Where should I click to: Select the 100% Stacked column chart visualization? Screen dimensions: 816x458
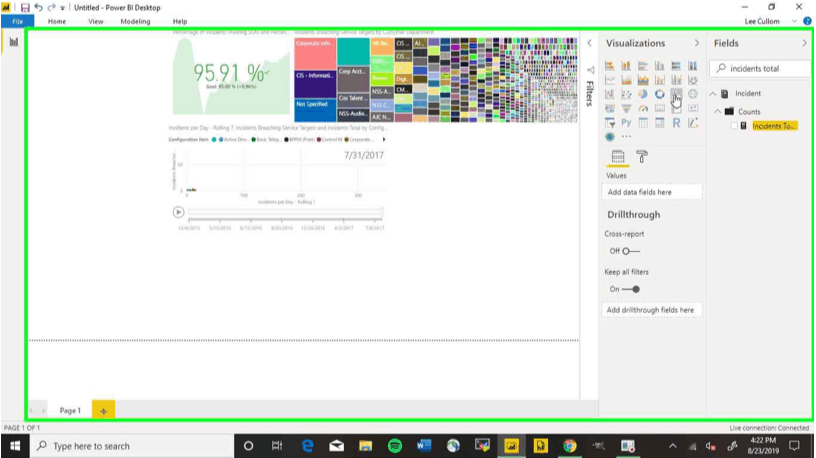[x=693, y=66]
